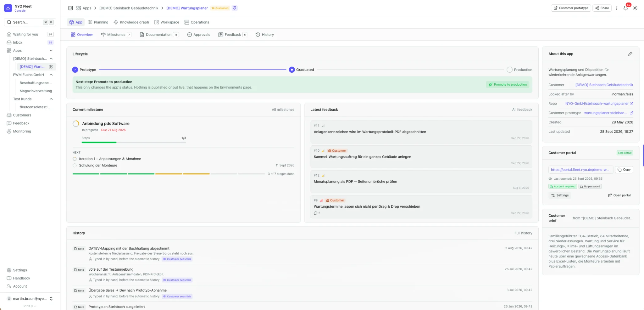Open customer prototype external link icon

pos(631,113)
